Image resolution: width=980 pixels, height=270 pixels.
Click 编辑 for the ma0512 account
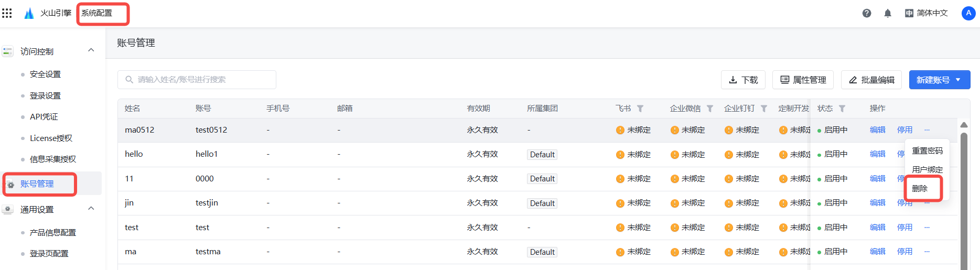(x=877, y=130)
